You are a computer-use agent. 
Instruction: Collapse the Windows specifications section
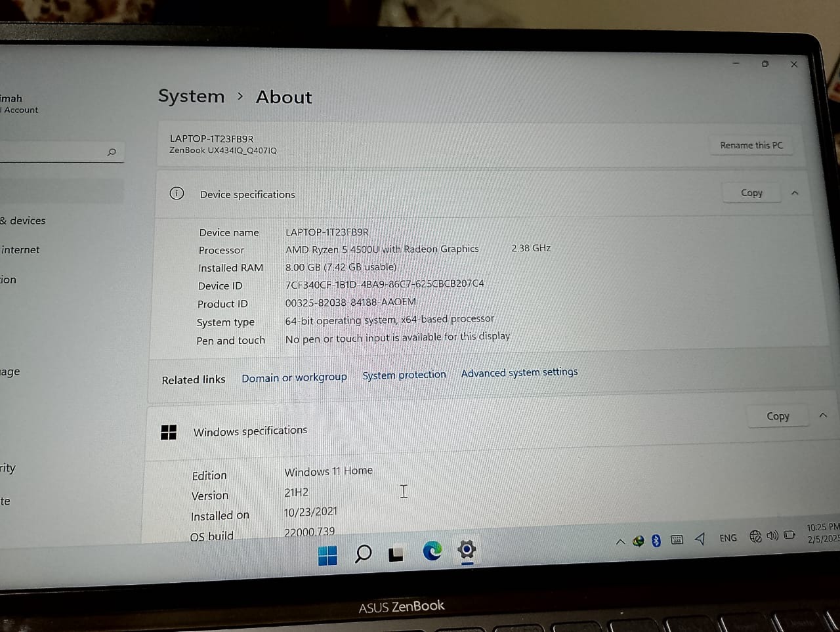(823, 415)
